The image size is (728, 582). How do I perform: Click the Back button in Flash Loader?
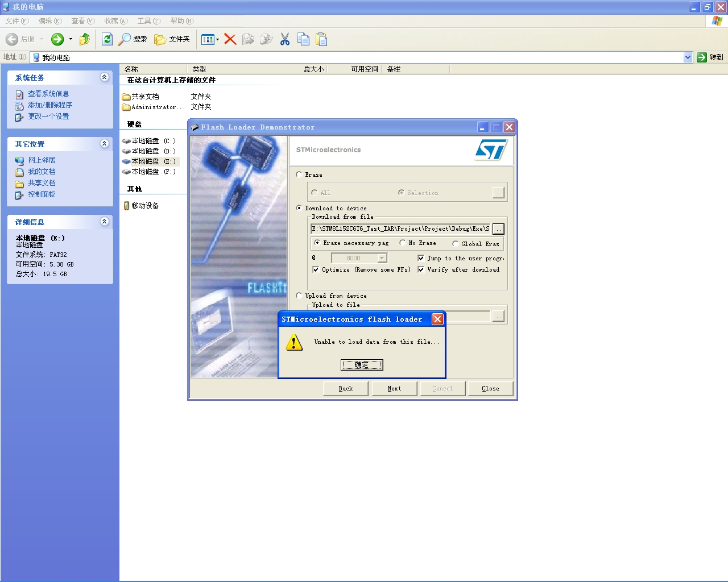point(346,388)
